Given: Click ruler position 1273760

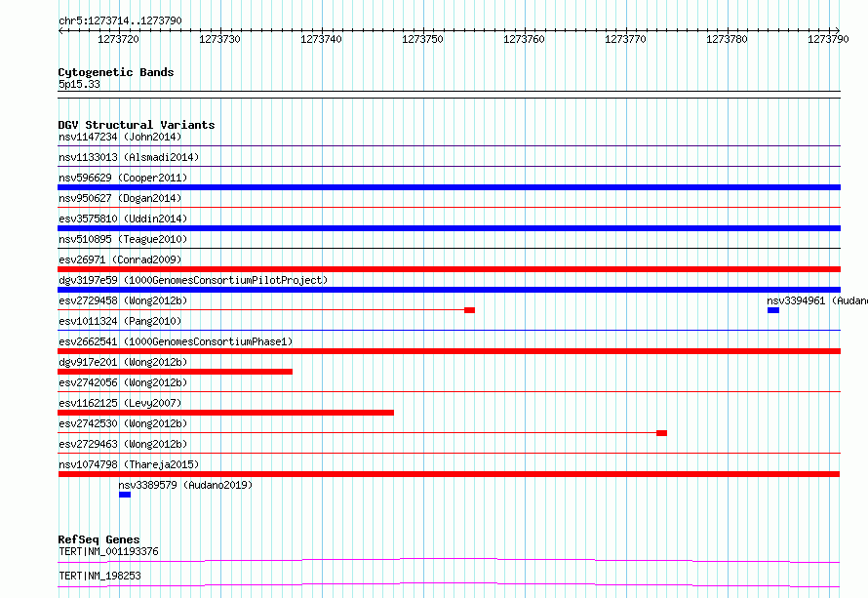Looking at the screenshot, I should pyautogui.click(x=524, y=39).
